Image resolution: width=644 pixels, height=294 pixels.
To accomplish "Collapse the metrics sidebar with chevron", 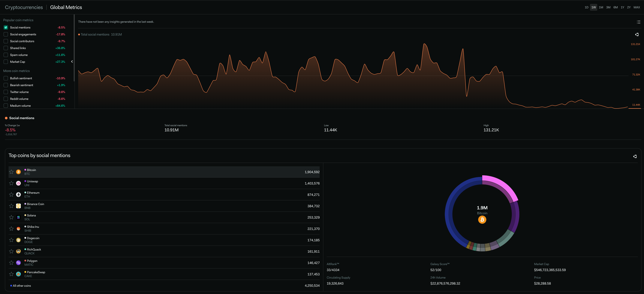I will (x=72, y=61).
